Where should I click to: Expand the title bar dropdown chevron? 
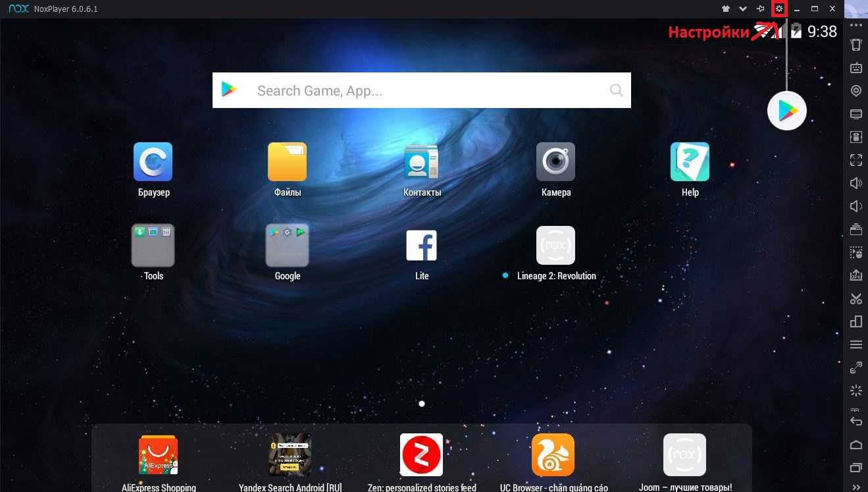click(743, 9)
